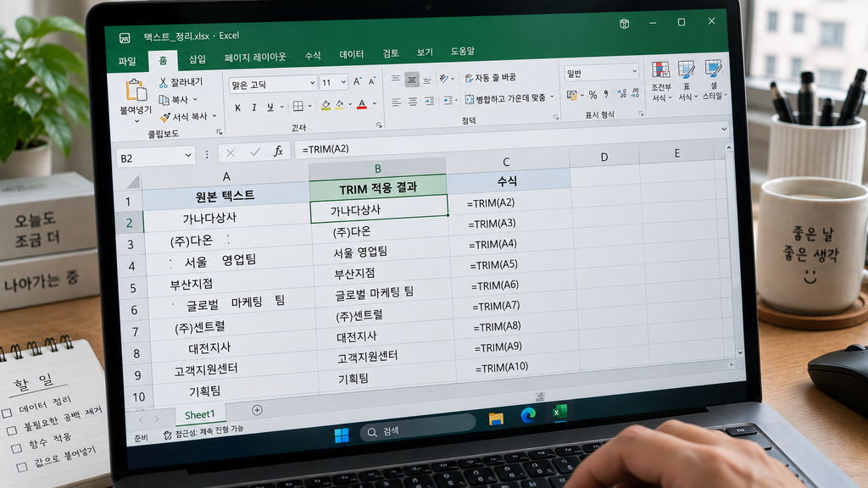Select the Sheet1 worksheet tab
This screenshot has width=868, height=488.
pyautogui.click(x=199, y=414)
